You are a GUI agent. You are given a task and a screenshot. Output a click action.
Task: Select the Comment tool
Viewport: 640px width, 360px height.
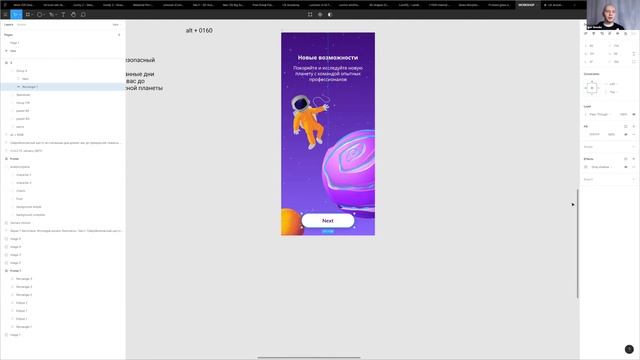83,14
